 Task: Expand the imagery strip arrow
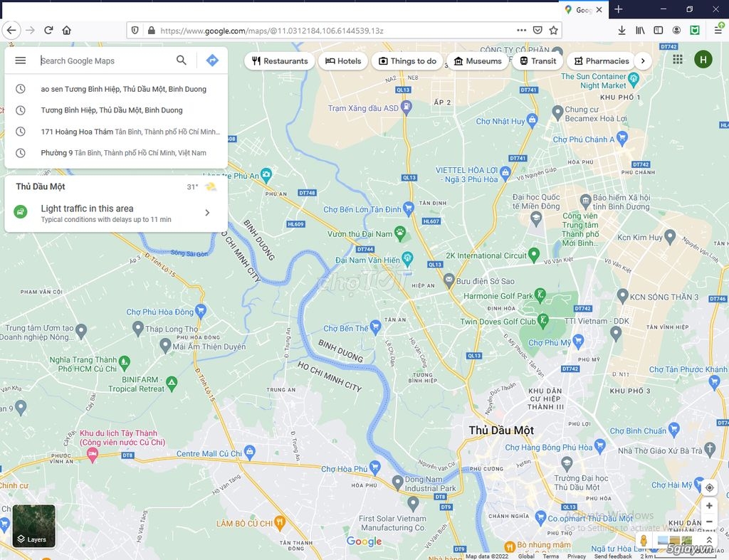coord(709,540)
